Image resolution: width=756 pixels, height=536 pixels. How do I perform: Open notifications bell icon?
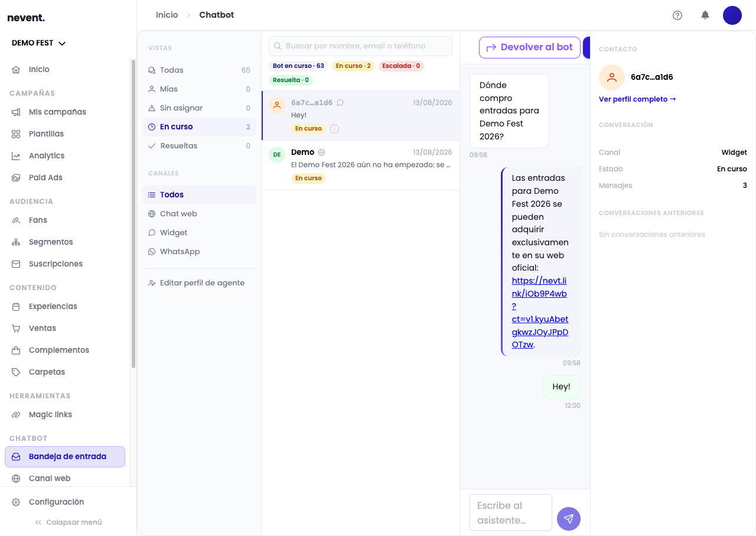(705, 15)
